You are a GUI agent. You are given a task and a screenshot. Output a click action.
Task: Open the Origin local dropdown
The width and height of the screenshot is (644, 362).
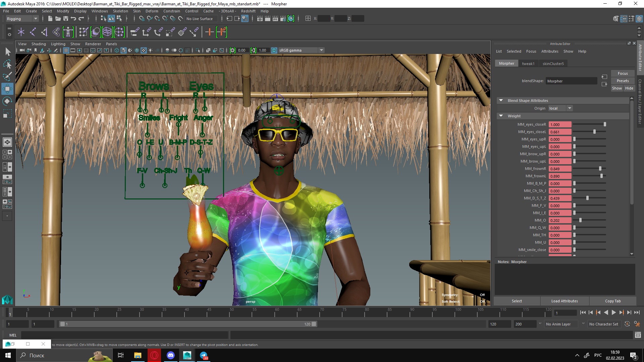(x=560, y=108)
